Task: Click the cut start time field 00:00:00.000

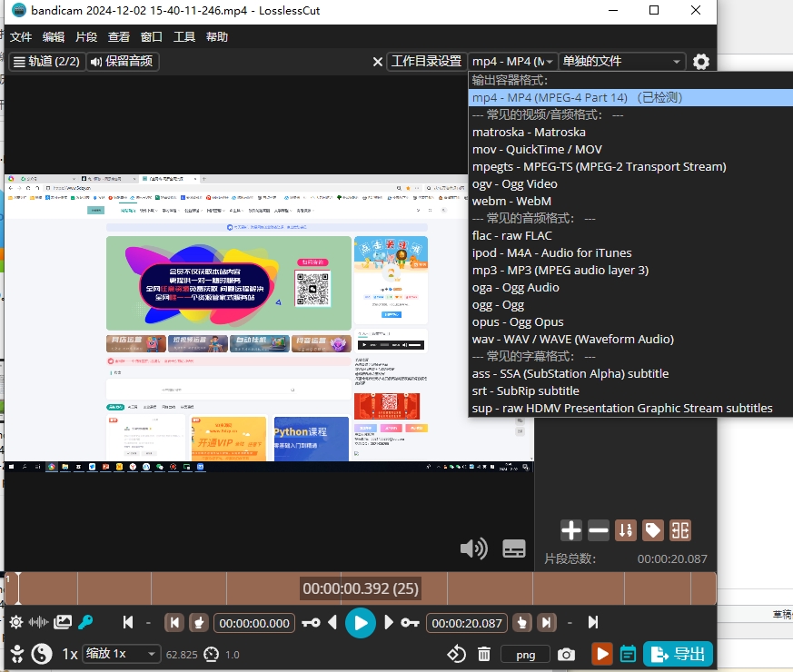Action: point(254,623)
